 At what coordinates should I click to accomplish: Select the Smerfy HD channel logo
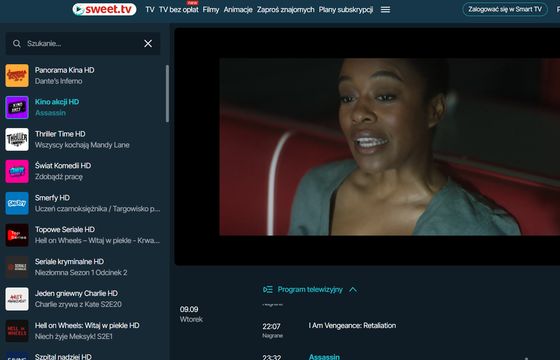(17, 203)
